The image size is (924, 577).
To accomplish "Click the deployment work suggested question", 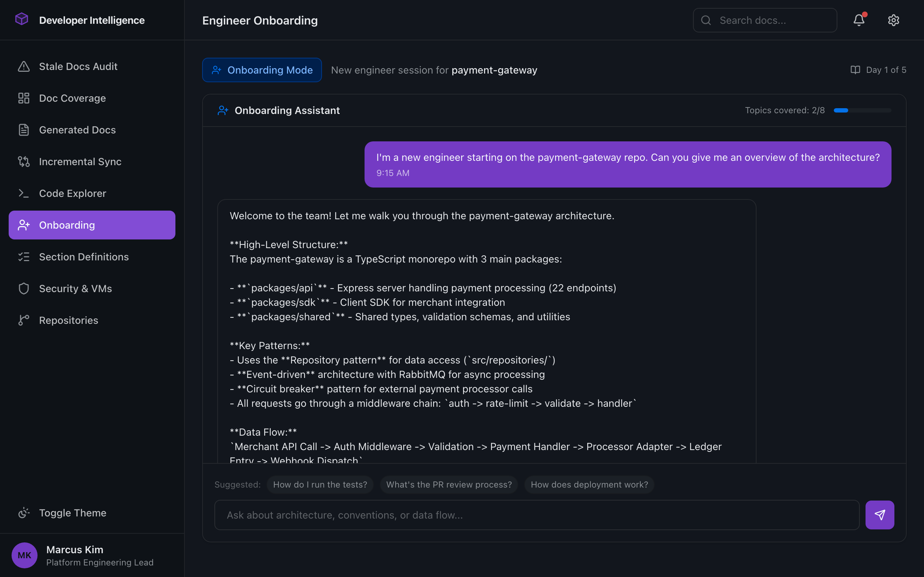I will 589,484.
